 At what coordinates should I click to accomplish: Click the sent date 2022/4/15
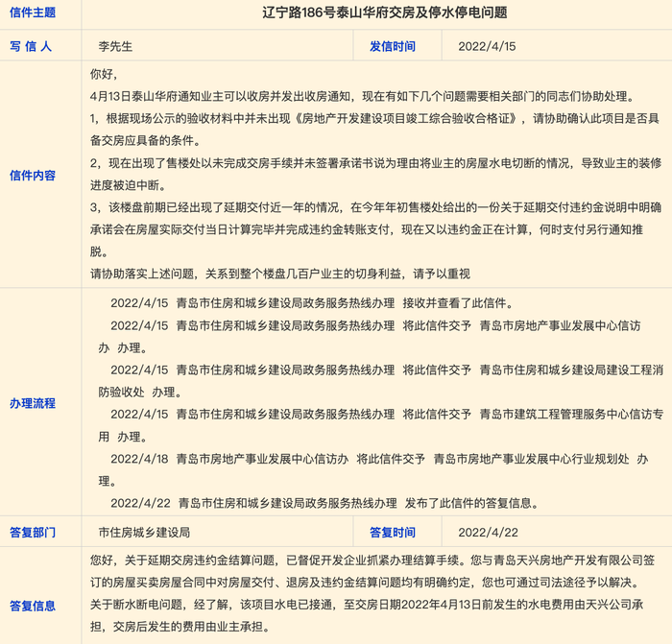tap(487, 46)
